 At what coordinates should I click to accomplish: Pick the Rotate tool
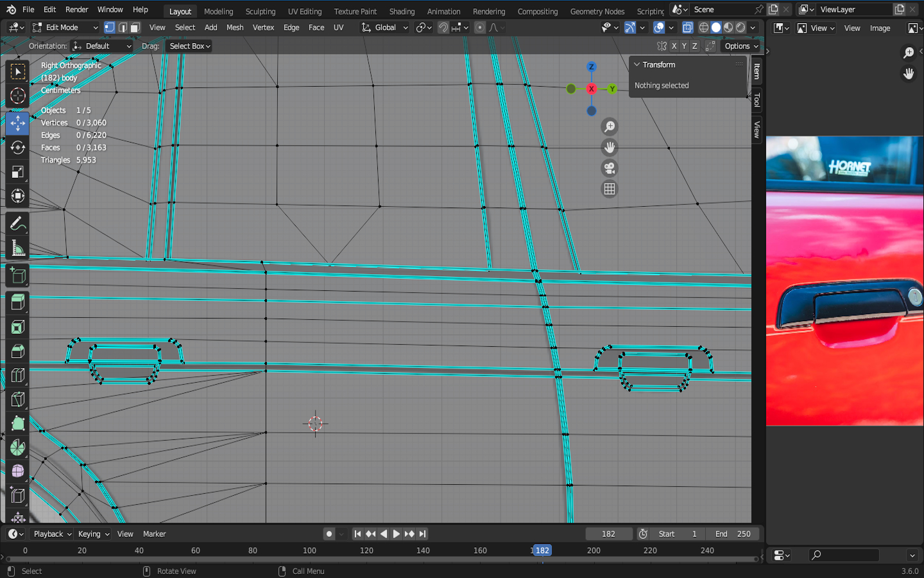(17, 147)
